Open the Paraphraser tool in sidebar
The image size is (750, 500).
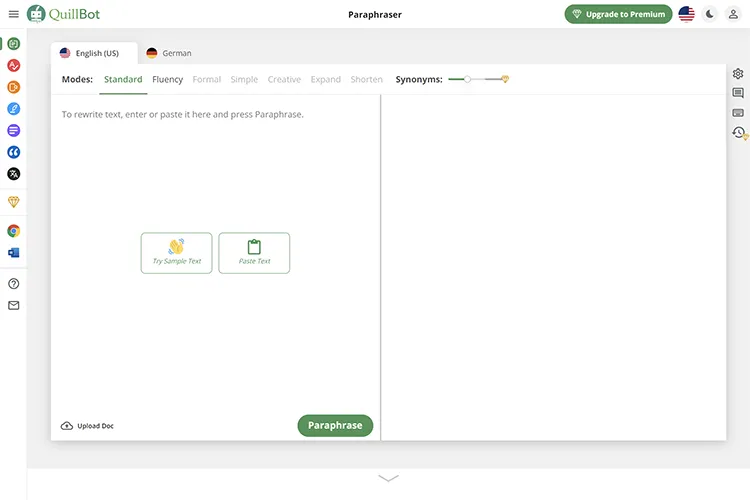[x=13, y=44]
